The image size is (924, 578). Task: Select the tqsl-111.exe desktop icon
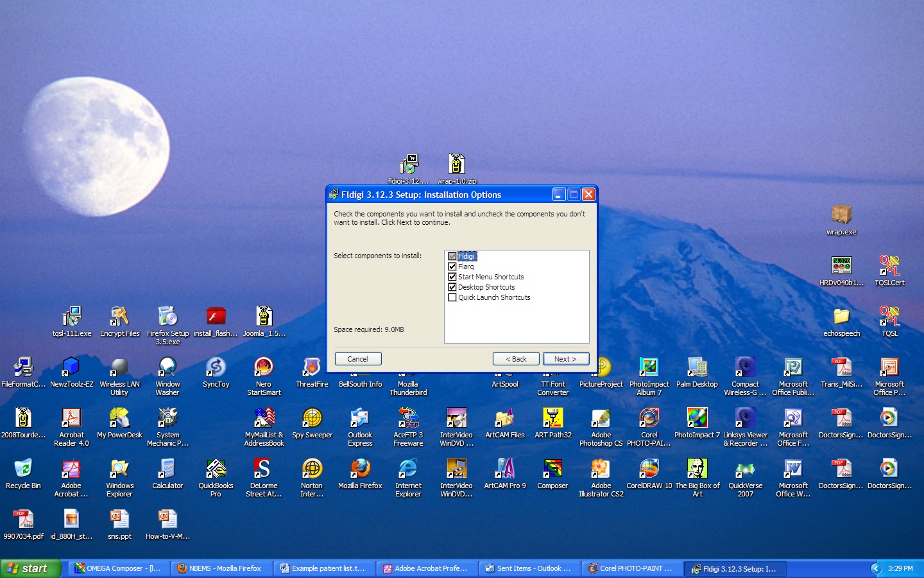click(x=71, y=317)
